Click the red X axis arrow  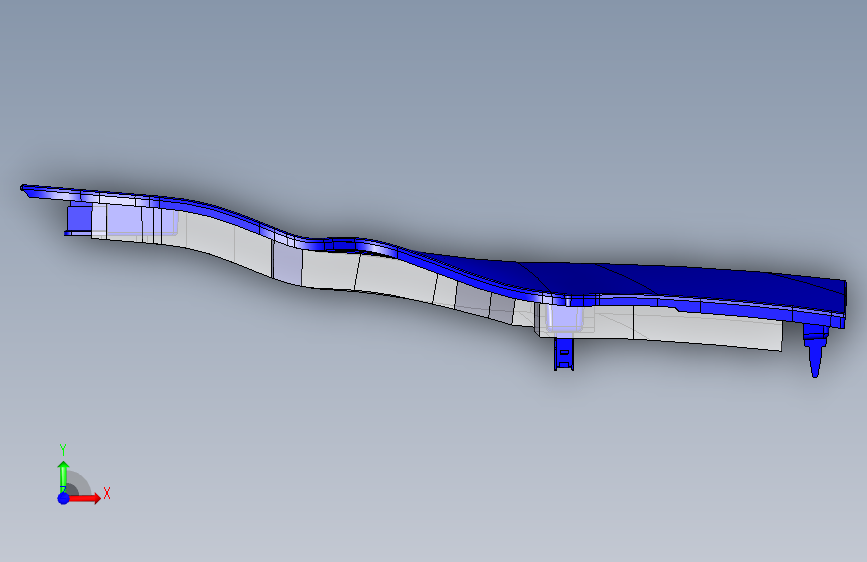85,498
